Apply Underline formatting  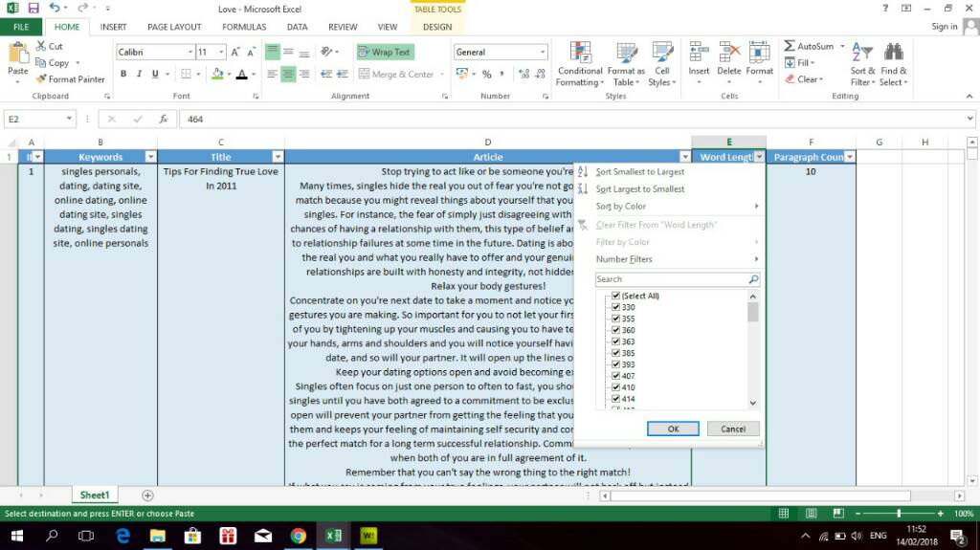(x=155, y=74)
